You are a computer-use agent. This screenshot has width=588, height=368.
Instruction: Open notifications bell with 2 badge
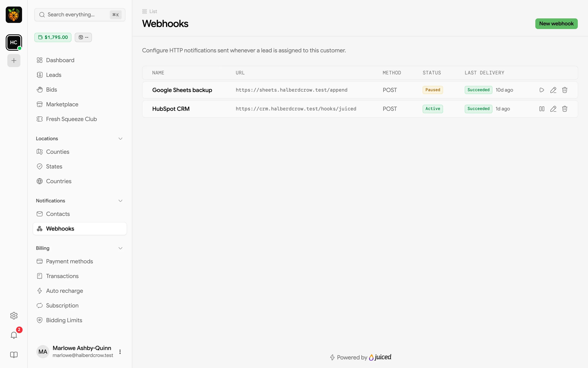[14, 335]
